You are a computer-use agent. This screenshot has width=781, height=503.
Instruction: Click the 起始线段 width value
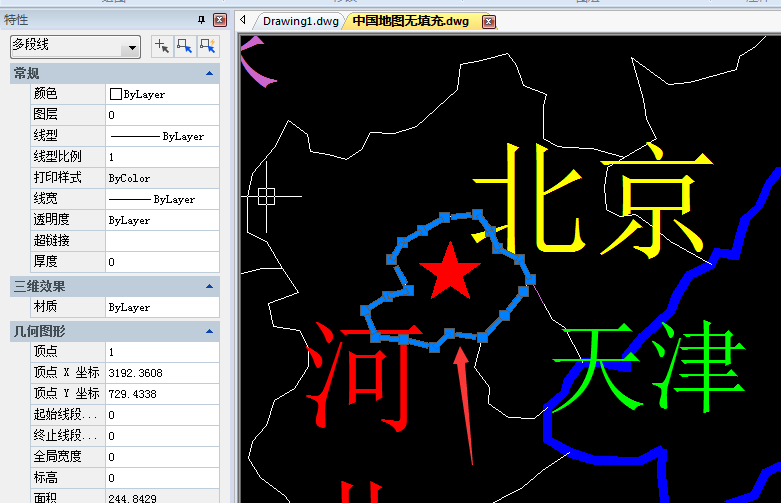pos(162,415)
